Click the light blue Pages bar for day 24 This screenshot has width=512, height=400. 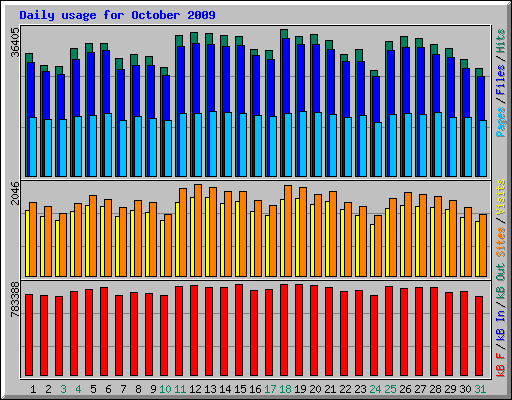click(x=378, y=149)
